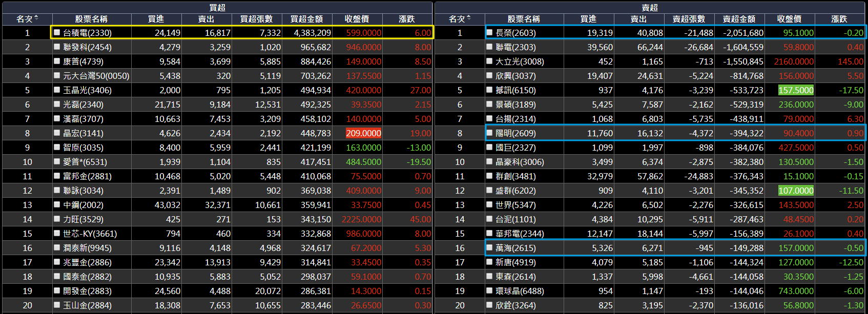Screen dimensions: 868x314
Task: Enable the checkbox for 群創(3481)
Action: [489, 176]
